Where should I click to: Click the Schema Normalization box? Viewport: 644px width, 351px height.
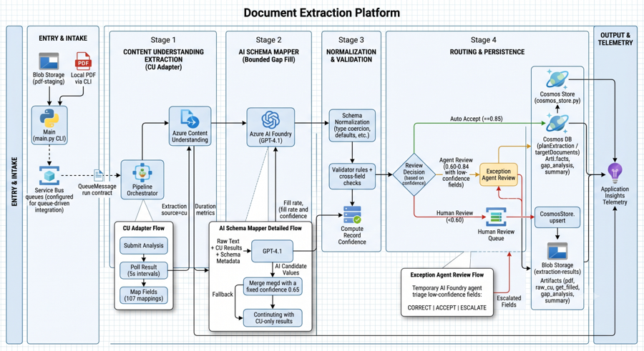point(352,125)
